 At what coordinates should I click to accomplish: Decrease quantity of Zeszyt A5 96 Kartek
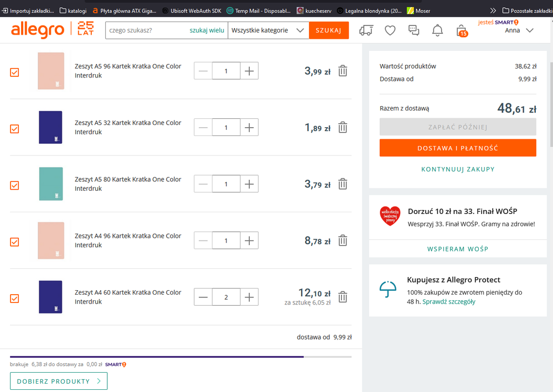pos(203,71)
